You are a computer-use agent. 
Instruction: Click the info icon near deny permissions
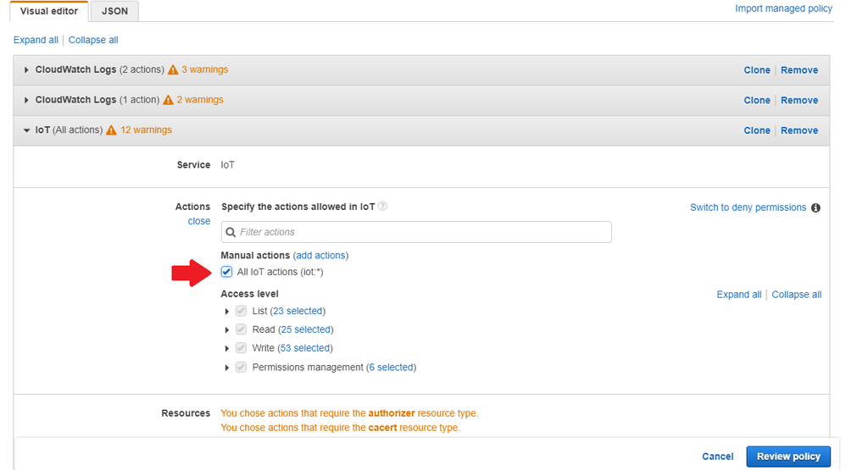(815, 207)
